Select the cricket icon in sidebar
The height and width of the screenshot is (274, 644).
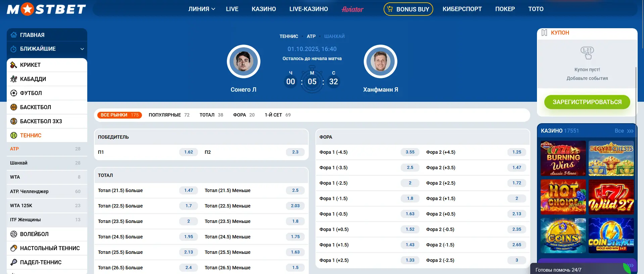[x=14, y=65]
